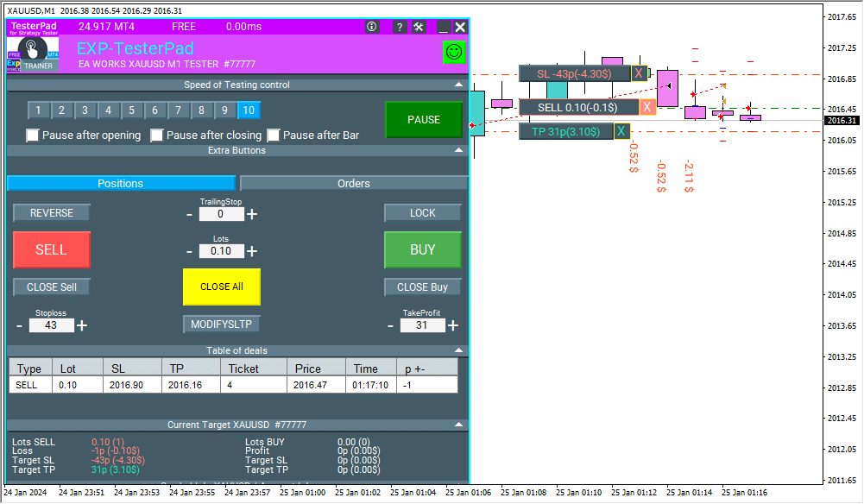The width and height of the screenshot is (864, 504).
Task: Enable Pause after opening checkbox
Action: (33, 135)
